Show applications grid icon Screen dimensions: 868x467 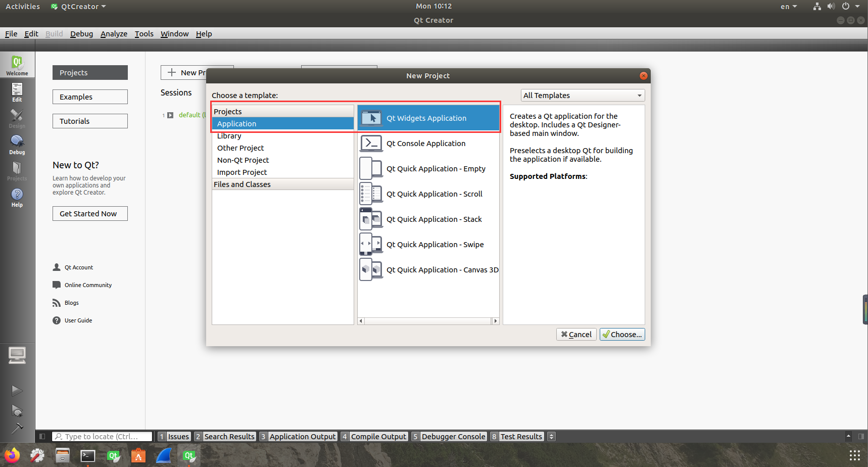[854, 455]
